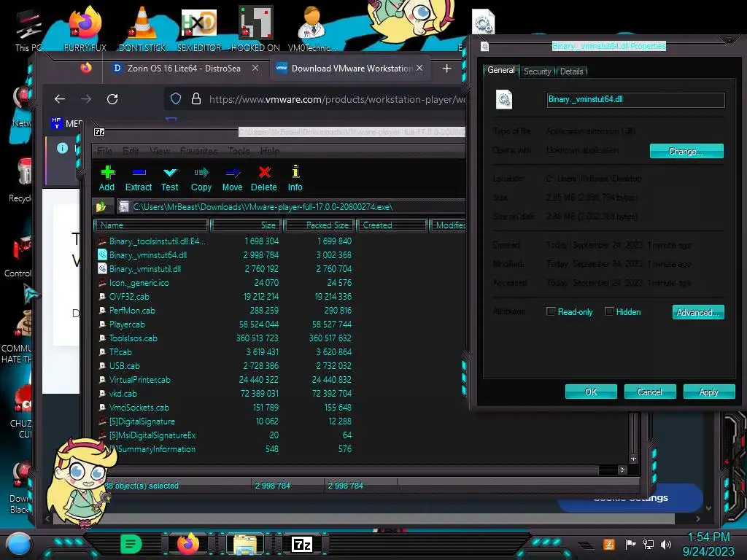Open the action center flag tray icon

(x=630, y=544)
